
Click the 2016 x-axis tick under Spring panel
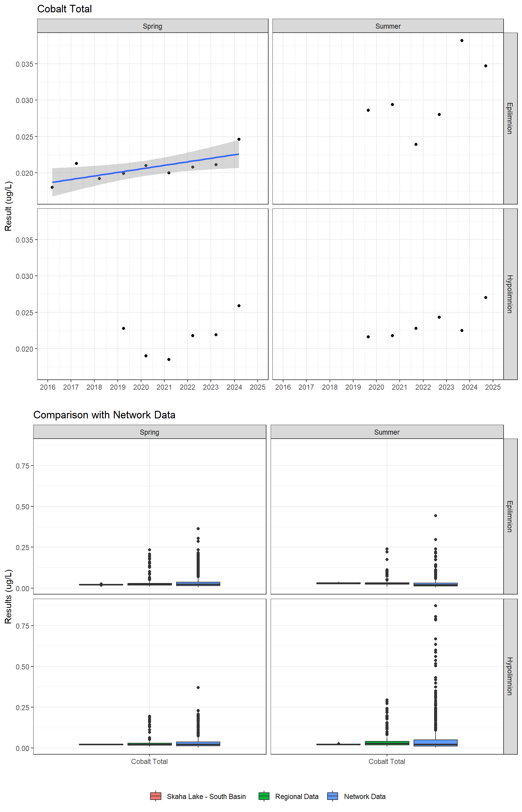[x=47, y=387]
